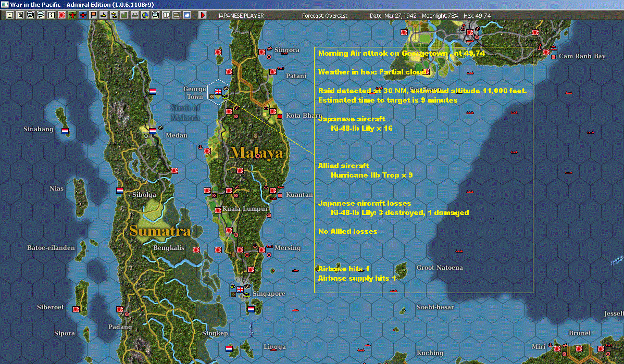
Task: Select Japanese flag base at Singora
Action: (262, 52)
